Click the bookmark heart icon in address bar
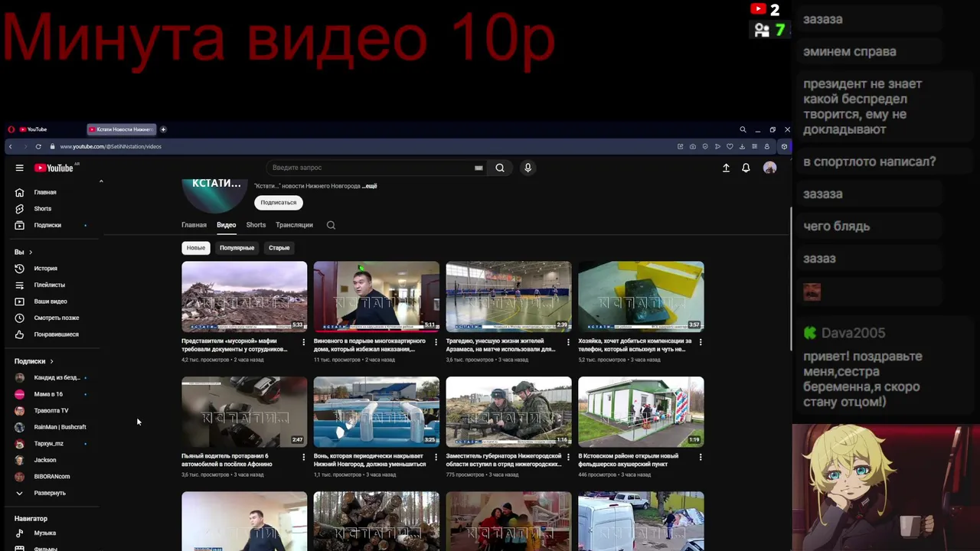Image resolution: width=980 pixels, height=551 pixels. point(730,146)
